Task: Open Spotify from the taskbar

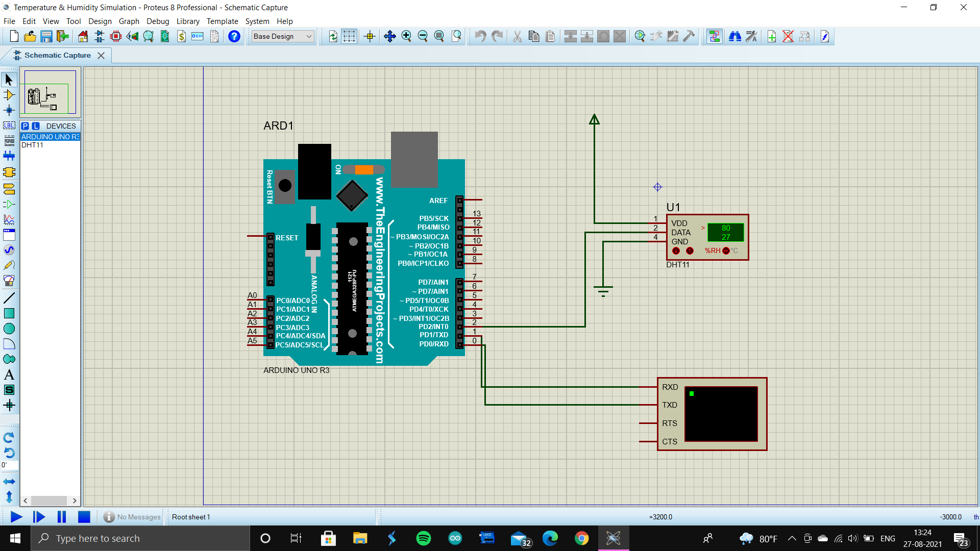Action: click(423, 538)
